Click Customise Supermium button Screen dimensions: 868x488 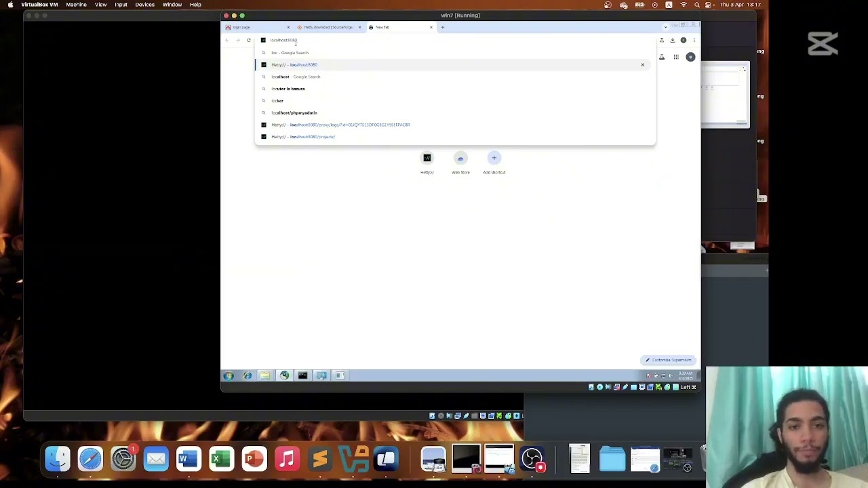pyautogui.click(x=669, y=360)
